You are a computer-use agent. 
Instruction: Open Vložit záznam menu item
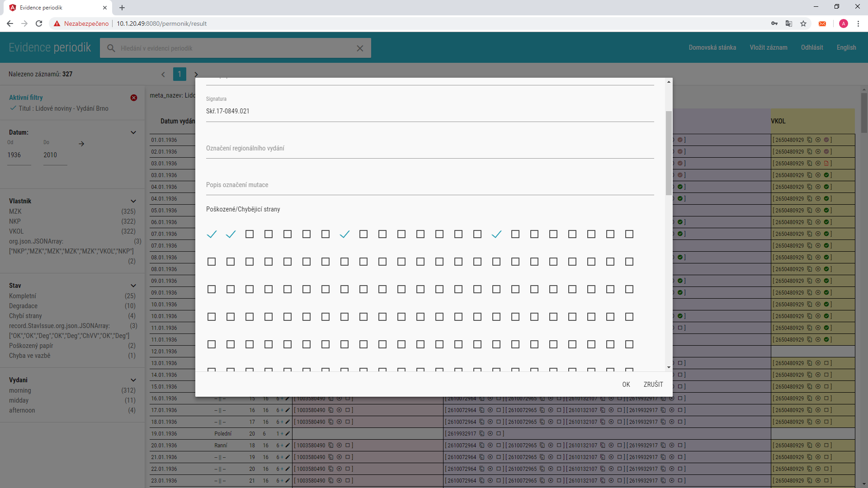(x=768, y=47)
